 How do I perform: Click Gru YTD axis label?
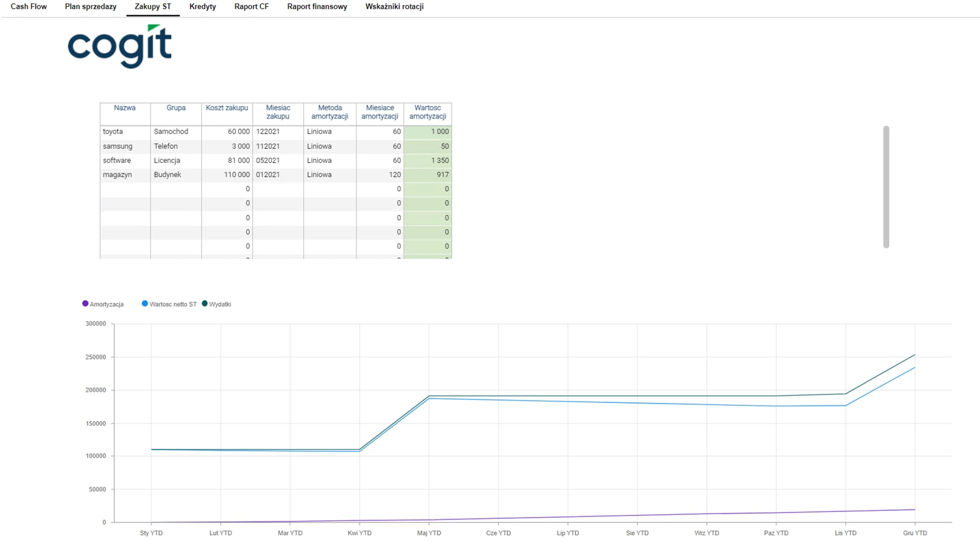915,533
